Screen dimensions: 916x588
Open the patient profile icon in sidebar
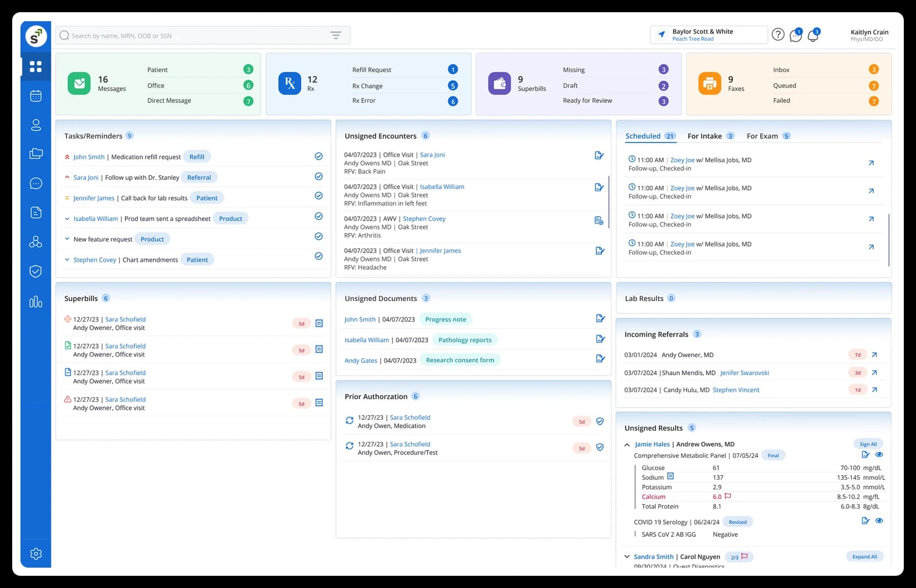(x=36, y=125)
